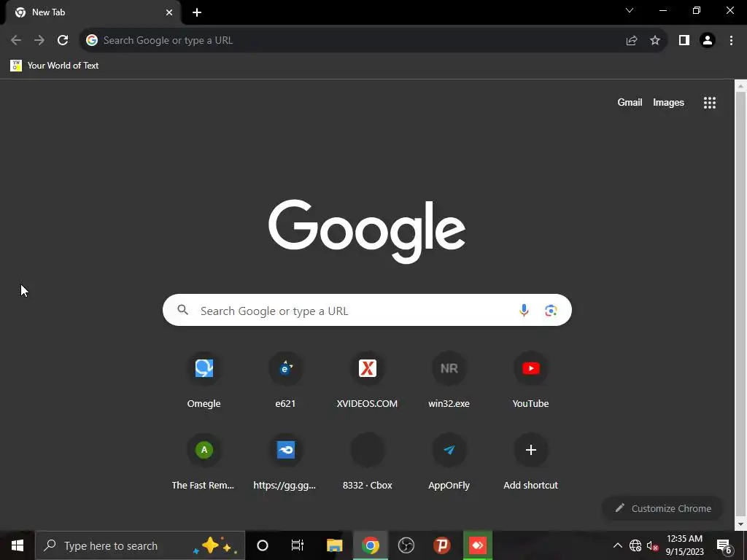Open the AnyDesk taskbar icon
747x560 pixels.
tap(477, 545)
